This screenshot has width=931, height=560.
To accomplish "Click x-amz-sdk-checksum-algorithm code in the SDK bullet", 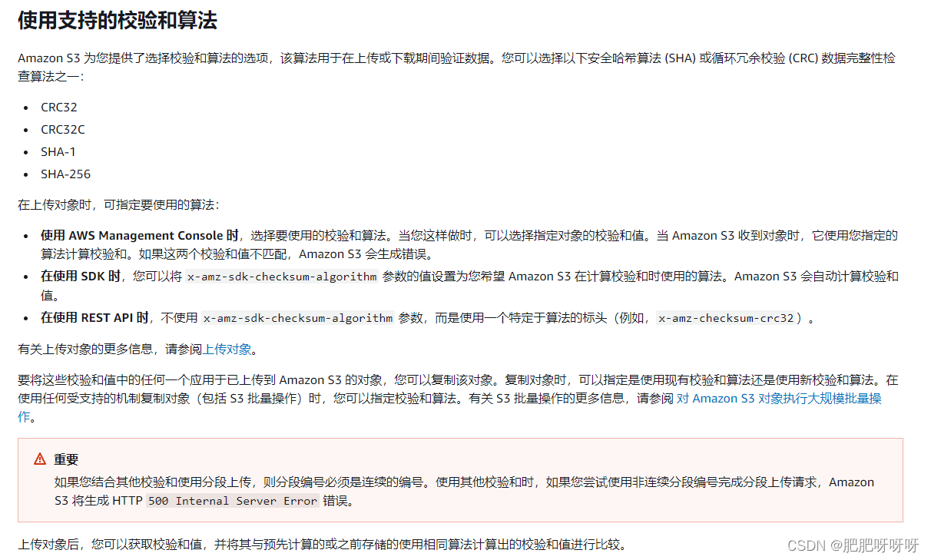I will [282, 277].
